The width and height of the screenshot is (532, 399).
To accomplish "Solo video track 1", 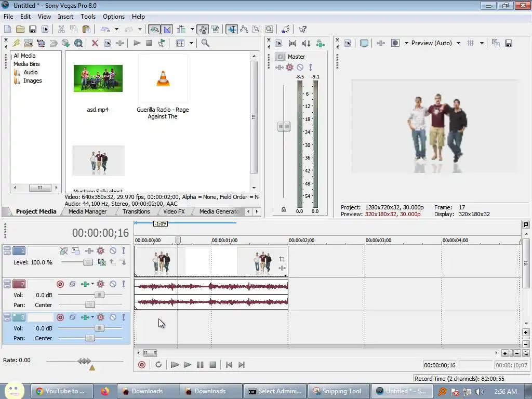I will [x=124, y=251].
